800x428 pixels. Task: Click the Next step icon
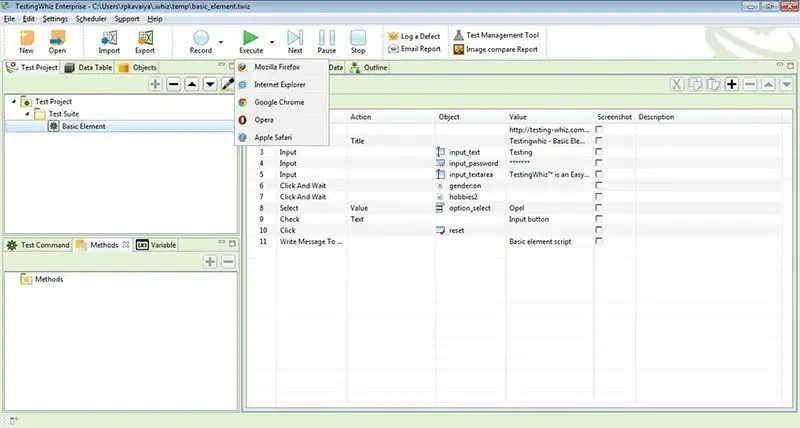[295, 41]
